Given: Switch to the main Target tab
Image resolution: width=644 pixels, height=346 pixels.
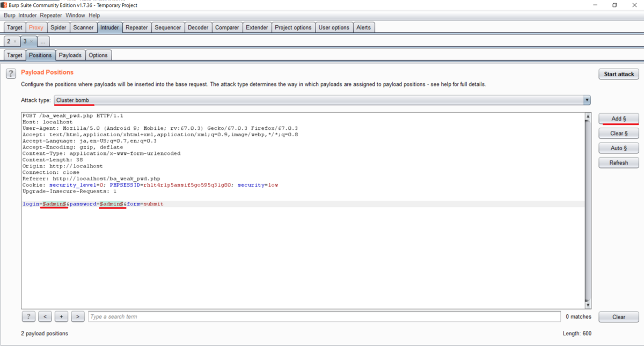Looking at the screenshot, I should click(x=14, y=27).
